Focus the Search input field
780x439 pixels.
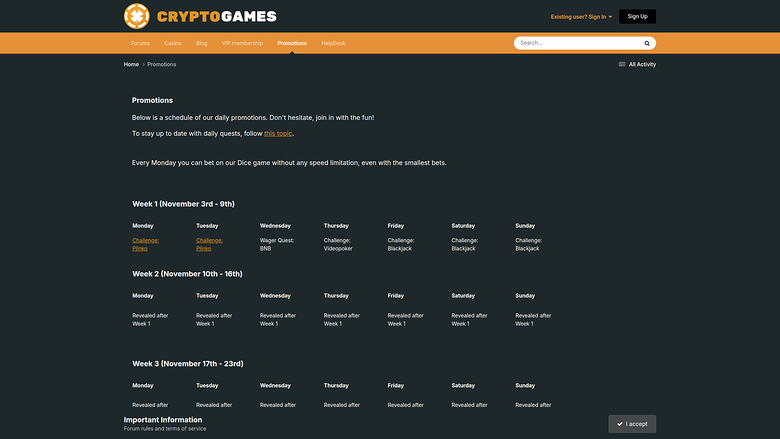[580, 43]
